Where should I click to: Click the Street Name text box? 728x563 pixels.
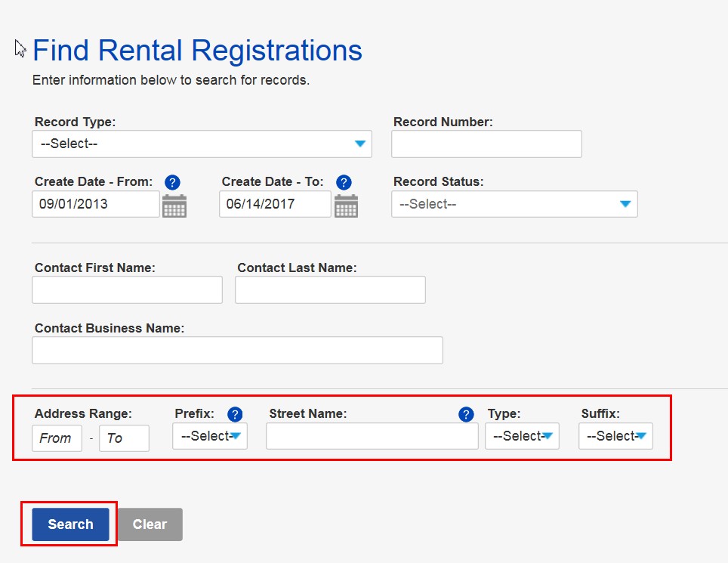point(372,436)
